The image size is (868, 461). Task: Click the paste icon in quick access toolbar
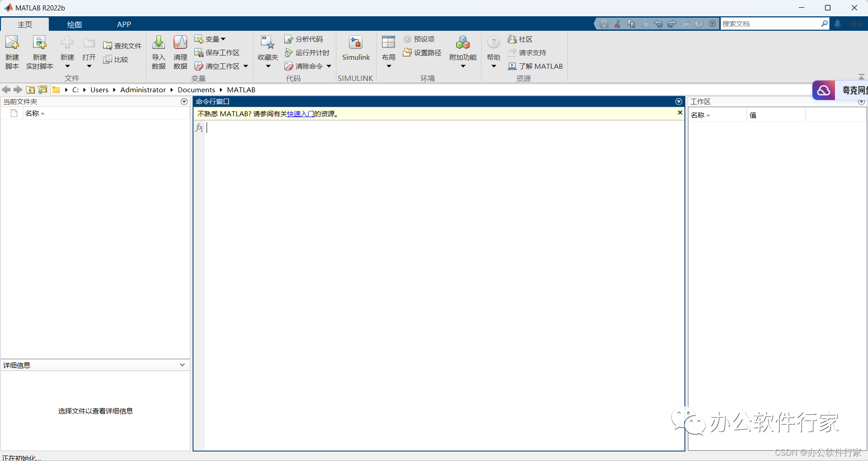coord(645,24)
